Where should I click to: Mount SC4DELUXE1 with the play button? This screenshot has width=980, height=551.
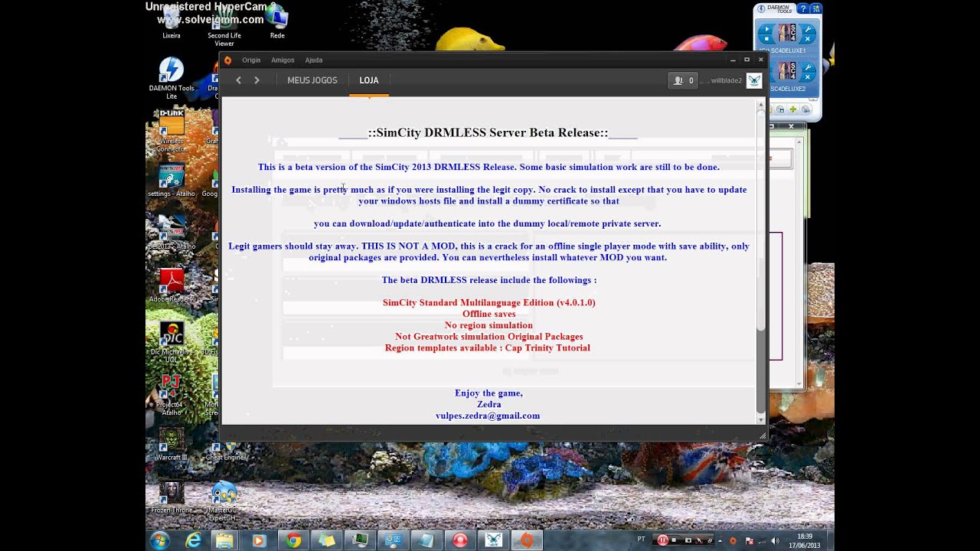767,28
